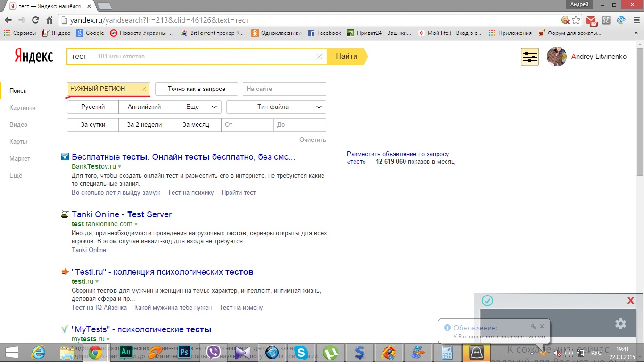
Task: Click the yellow Найти search button
Action: click(347, 57)
